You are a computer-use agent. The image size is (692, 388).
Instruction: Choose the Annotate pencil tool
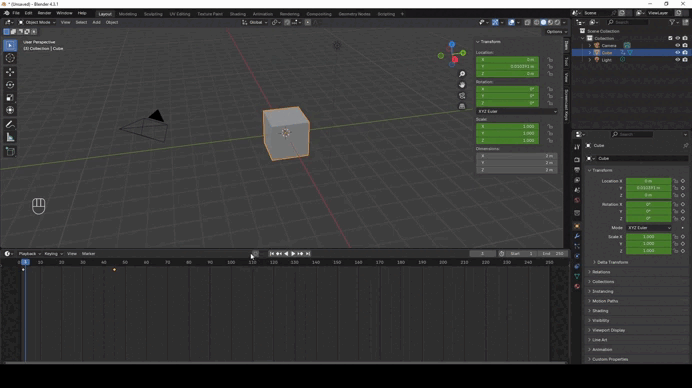10,125
